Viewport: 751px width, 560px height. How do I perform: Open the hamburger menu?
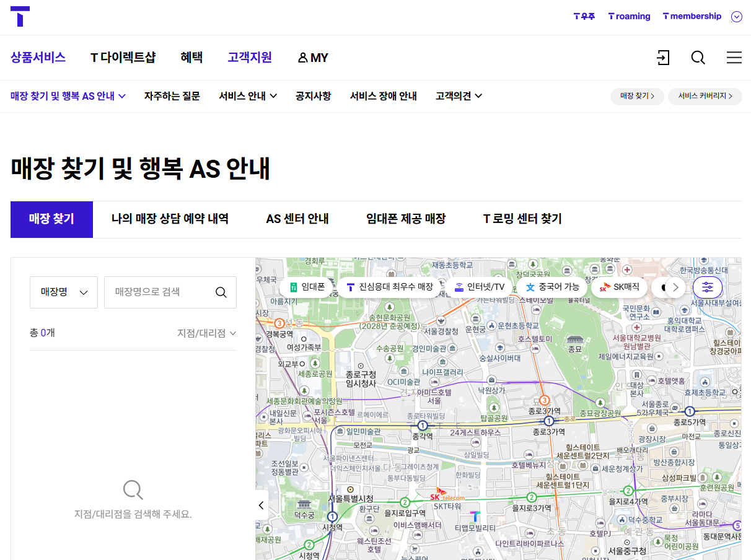coord(734,58)
